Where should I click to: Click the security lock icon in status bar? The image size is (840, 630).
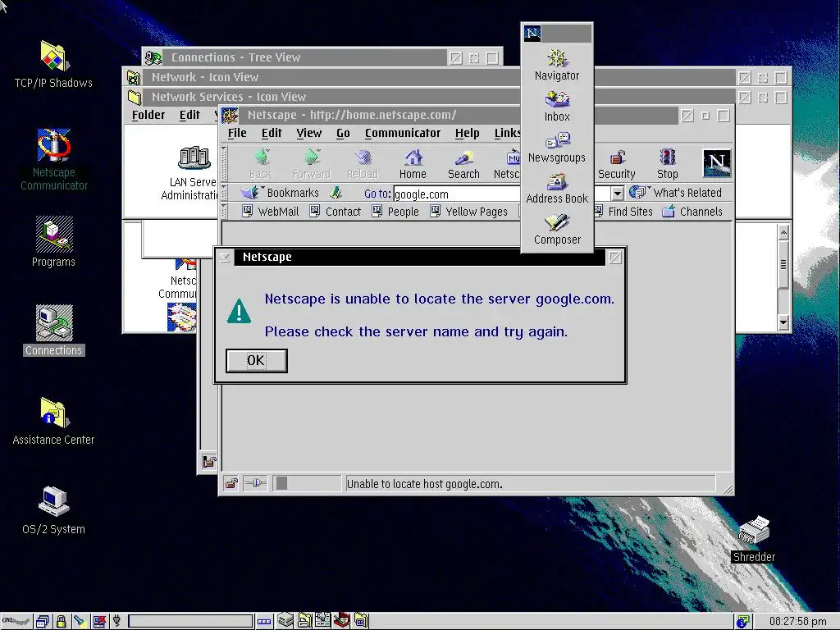(231, 484)
